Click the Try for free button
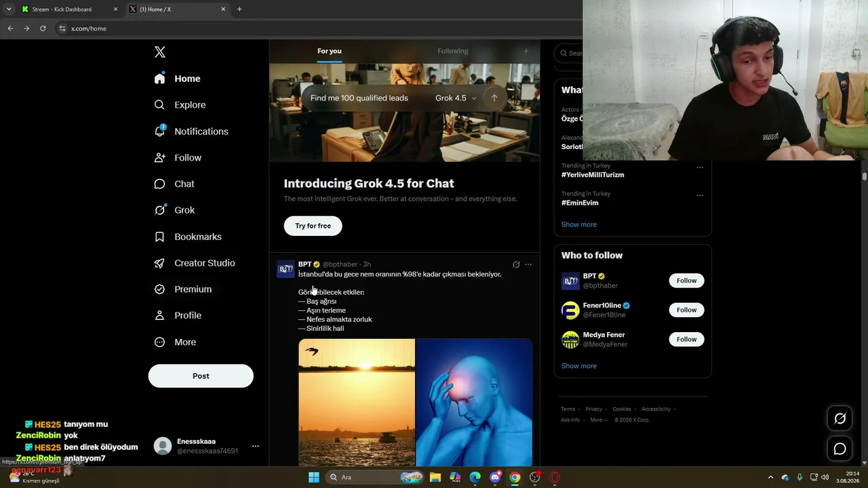The height and width of the screenshot is (488, 868). click(x=313, y=226)
